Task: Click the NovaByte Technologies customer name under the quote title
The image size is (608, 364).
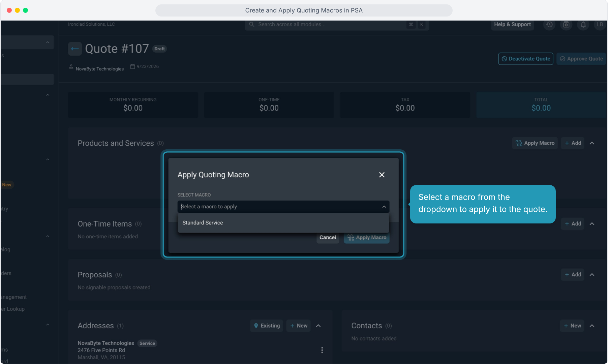Action: (x=100, y=69)
